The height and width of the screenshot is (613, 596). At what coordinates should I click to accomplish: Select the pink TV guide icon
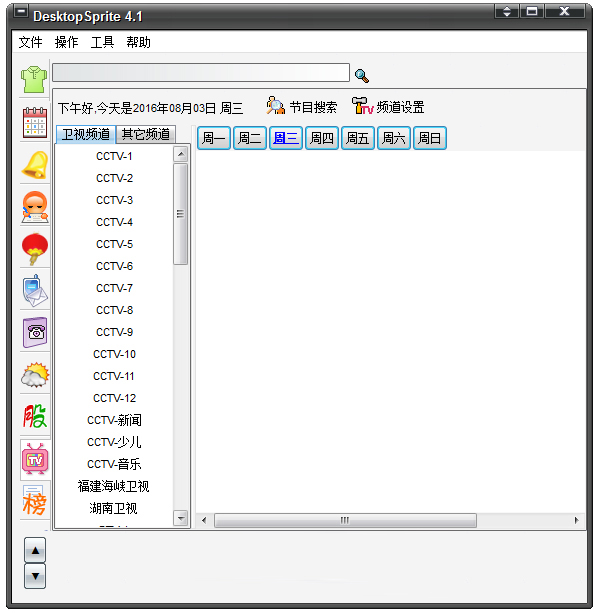point(35,459)
